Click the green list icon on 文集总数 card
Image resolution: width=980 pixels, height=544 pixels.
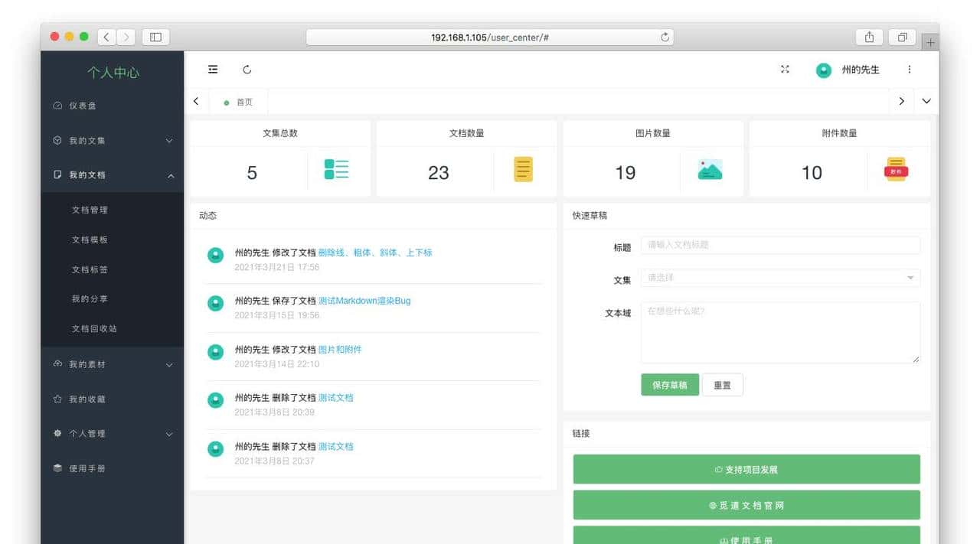[x=334, y=172]
